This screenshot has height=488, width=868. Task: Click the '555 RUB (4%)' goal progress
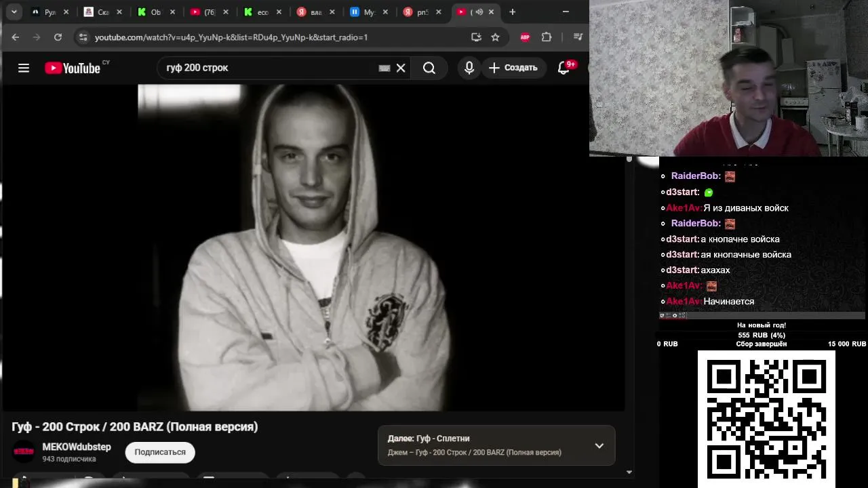pos(762,335)
